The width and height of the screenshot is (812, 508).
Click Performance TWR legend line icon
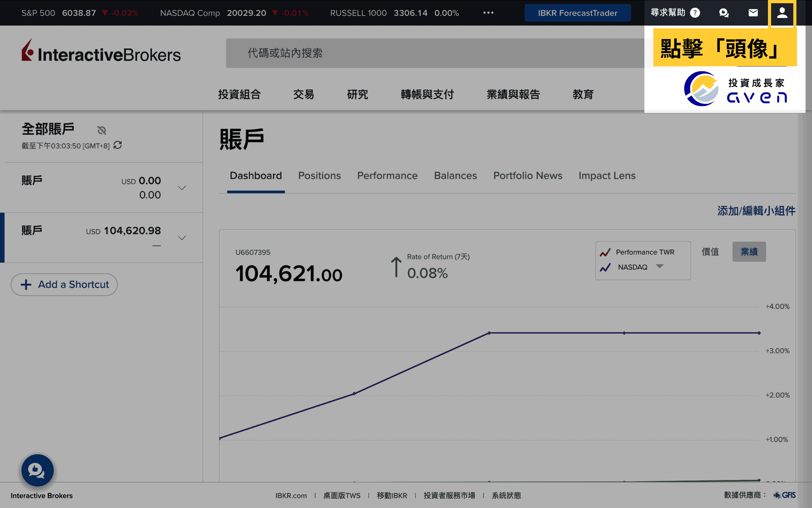click(605, 252)
